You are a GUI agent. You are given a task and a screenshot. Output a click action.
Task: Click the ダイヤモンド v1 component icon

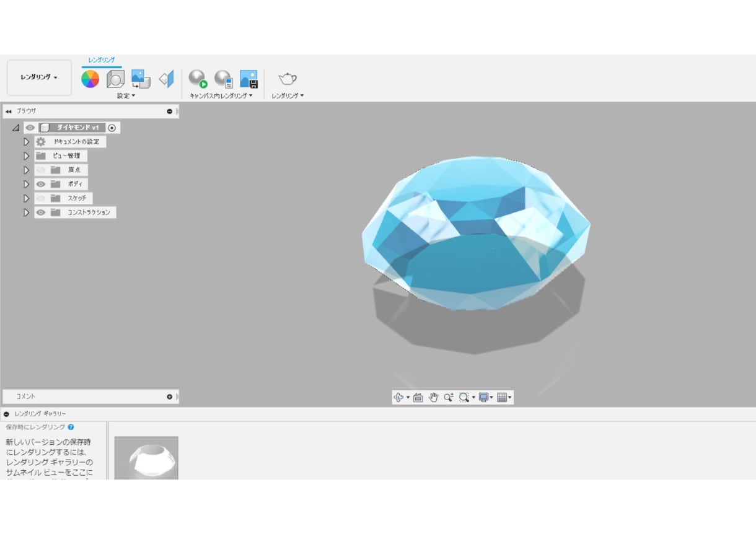[45, 128]
